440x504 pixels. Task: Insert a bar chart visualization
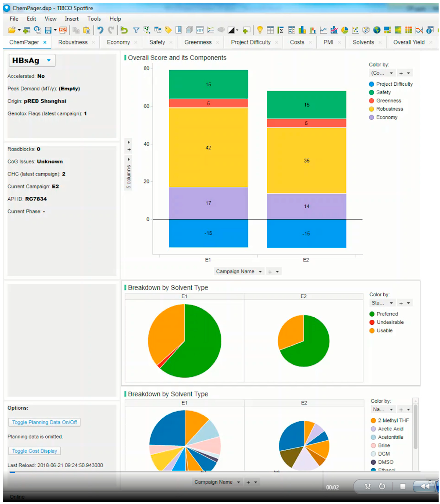click(x=302, y=30)
